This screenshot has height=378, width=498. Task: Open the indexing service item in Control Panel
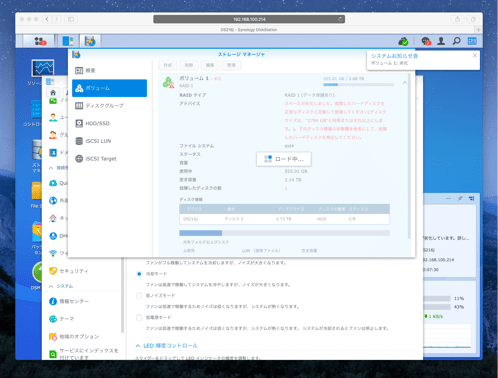pyautogui.click(x=83, y=354)
